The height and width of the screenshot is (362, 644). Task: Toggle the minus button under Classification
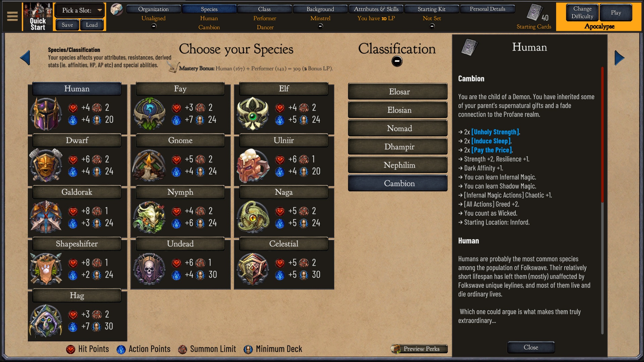tap(397, 61)
